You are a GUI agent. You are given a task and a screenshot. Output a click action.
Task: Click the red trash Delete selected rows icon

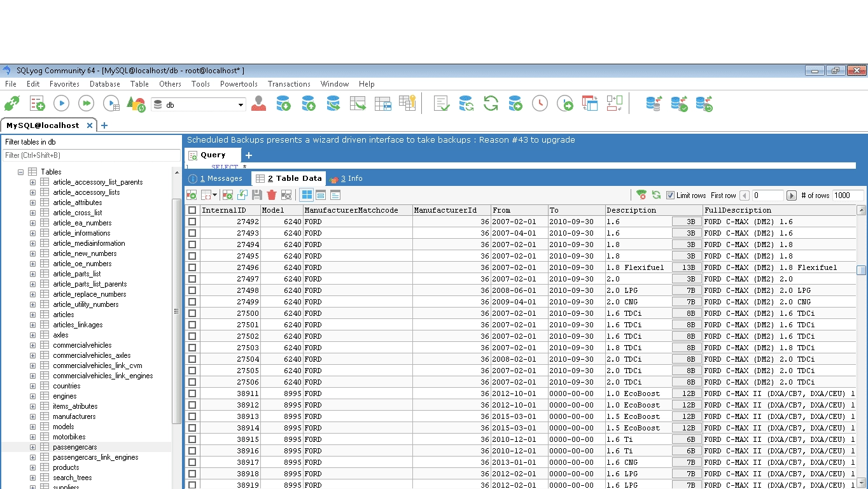[x=272, y=195]
